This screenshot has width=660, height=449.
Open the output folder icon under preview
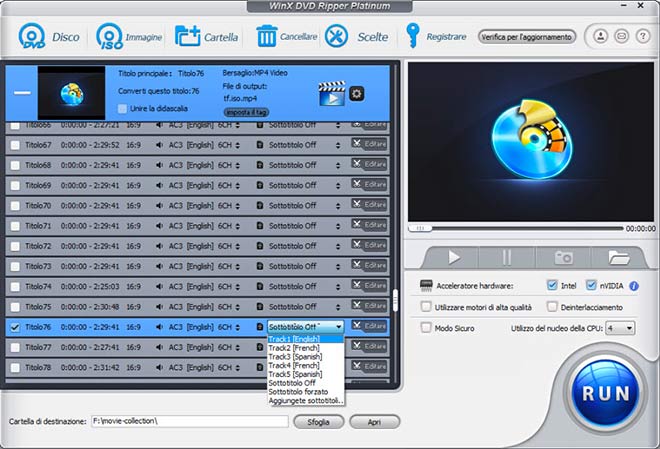[619, 257]
